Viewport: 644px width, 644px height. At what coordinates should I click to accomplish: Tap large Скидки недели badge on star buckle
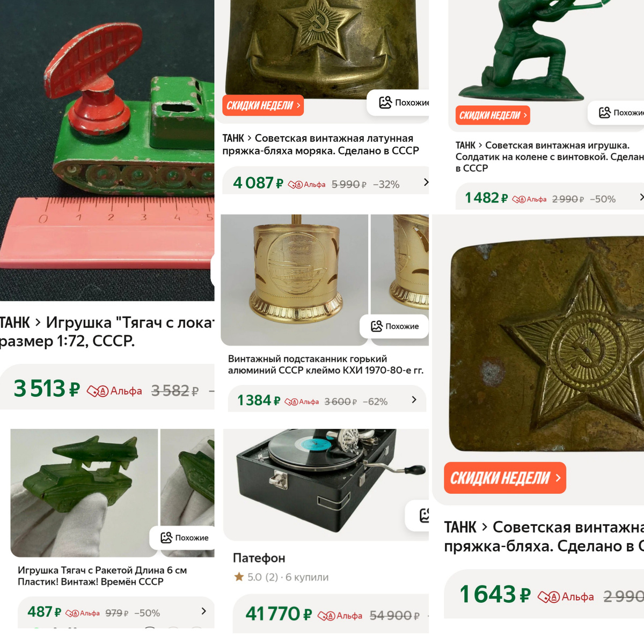point(505,478)
